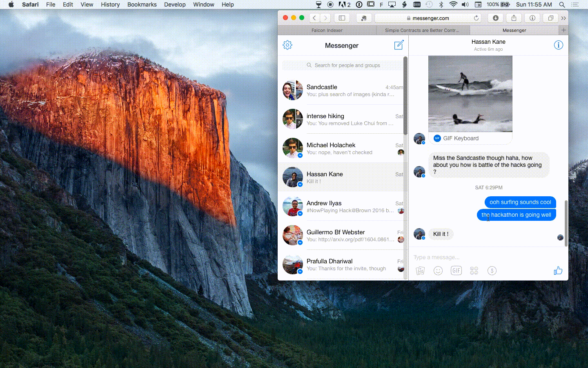Open Messenger settings gear icon
The image size is (588, 368).
pyautogui.click(x=287, y=45)
